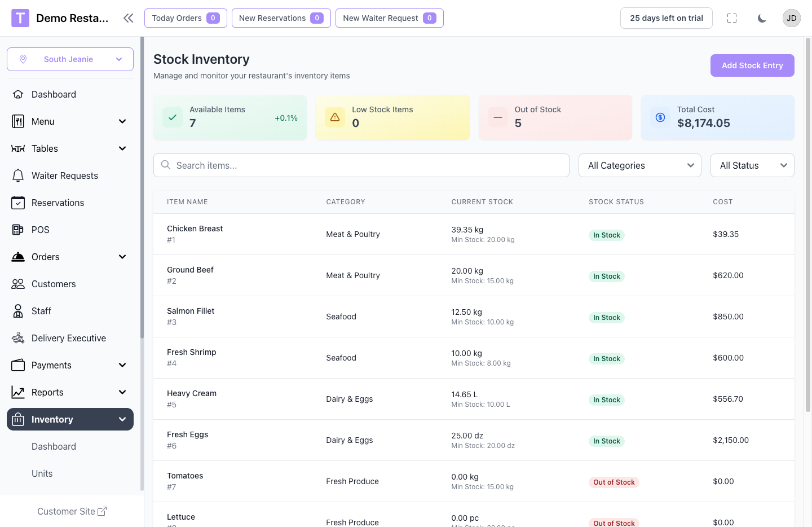The height and width of the screenshot is (527, 812).
Task: Focus the Search items field
Action: (361, 165)
